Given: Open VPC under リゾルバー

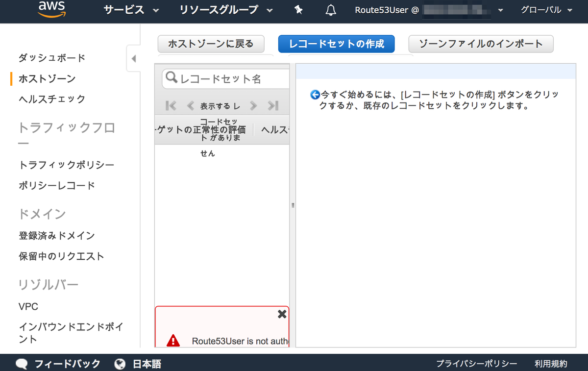Looking at the screenshot, I should pos(28,307).
